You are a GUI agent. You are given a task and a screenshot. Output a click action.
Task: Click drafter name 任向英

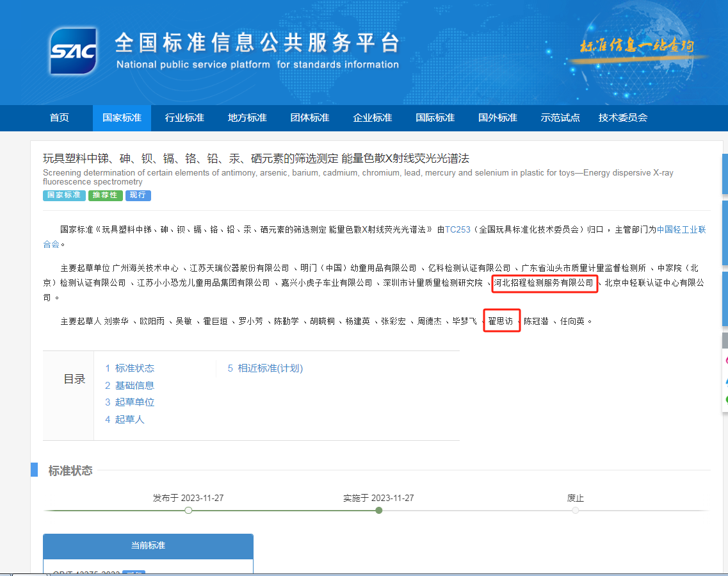(572, 322)
